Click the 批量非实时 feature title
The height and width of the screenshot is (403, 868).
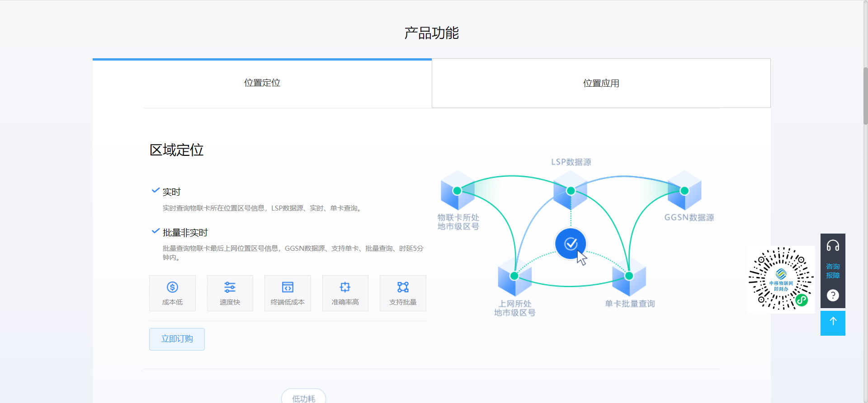[185, 233]
